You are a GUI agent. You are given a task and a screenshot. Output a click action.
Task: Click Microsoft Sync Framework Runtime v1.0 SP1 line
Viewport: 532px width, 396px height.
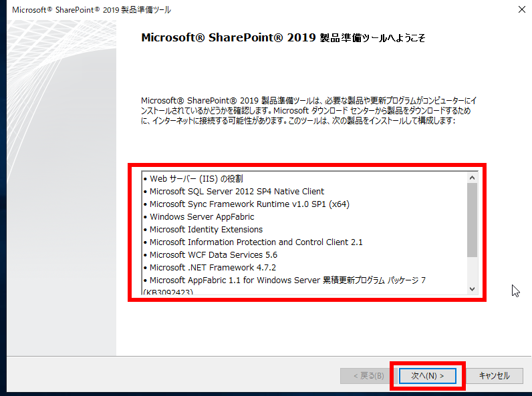[249, 204]
